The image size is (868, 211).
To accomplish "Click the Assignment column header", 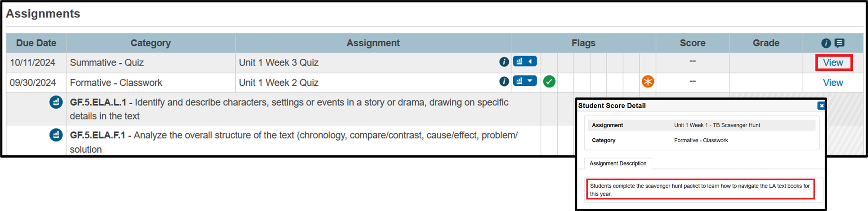I will tap(373, 43).
